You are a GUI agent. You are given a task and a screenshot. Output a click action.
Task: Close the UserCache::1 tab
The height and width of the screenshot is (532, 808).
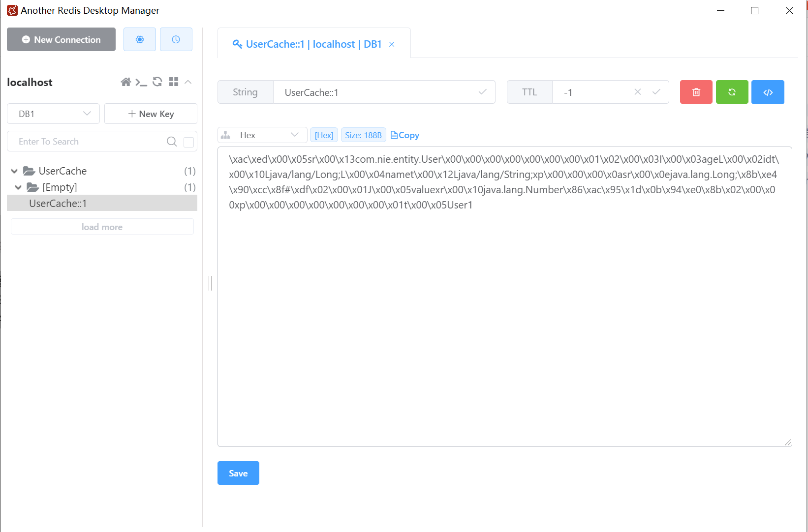392,44
